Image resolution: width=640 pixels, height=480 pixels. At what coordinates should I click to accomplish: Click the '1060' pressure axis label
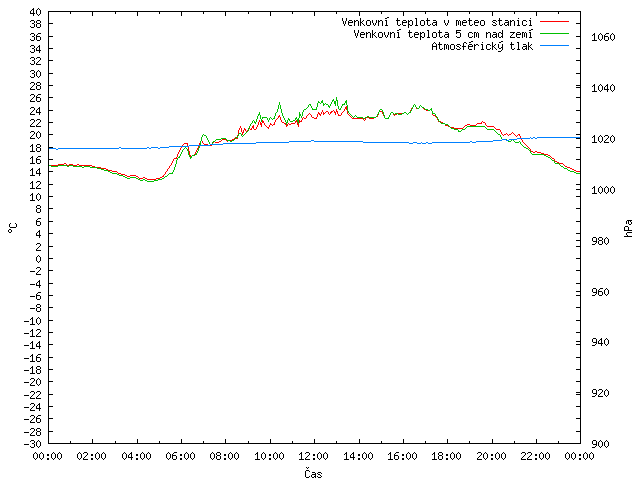pyautogui.click(x=603, y=38)
